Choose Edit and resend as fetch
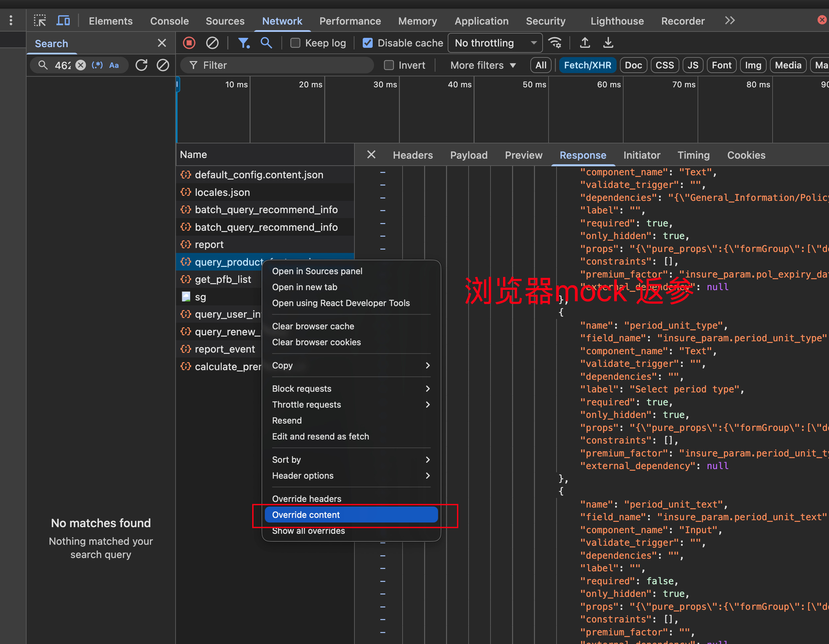 [351, 436]
